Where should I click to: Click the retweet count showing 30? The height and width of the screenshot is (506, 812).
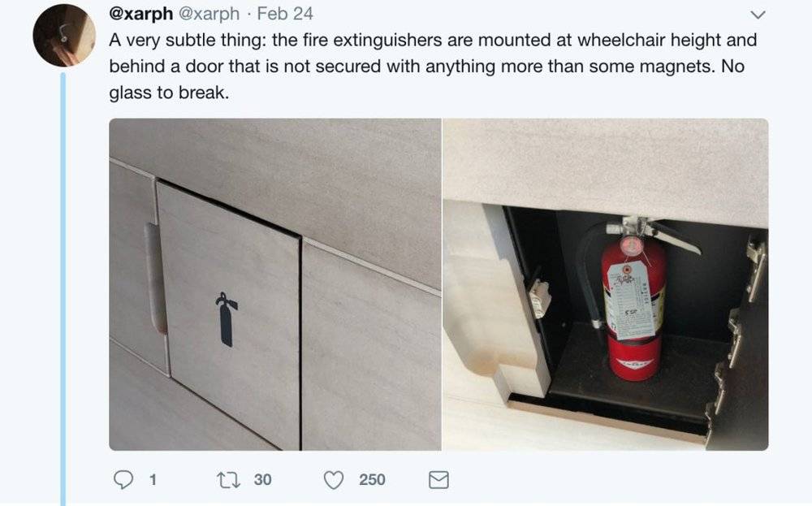coord(262,479)
